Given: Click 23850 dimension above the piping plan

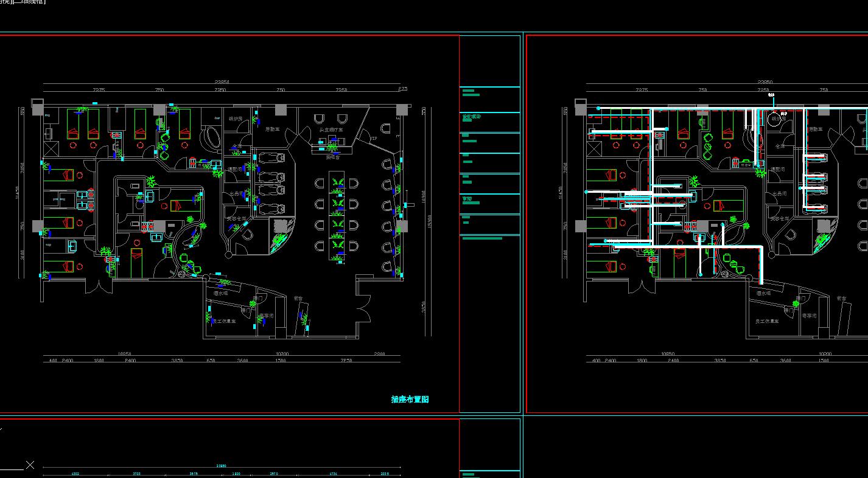Looking at the screenshot, I should click(x=765, y=81).
